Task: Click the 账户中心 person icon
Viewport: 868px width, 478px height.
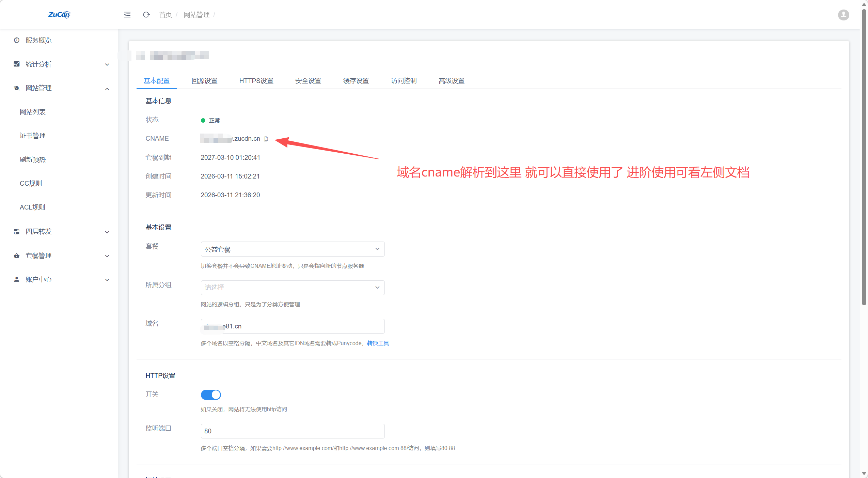Action: point(16,279)
